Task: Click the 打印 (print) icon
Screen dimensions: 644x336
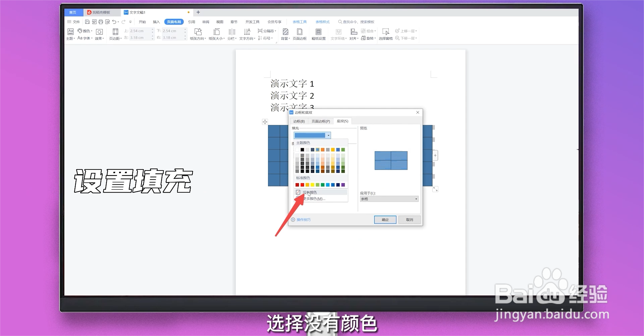Action: click(x=101, y=21)
